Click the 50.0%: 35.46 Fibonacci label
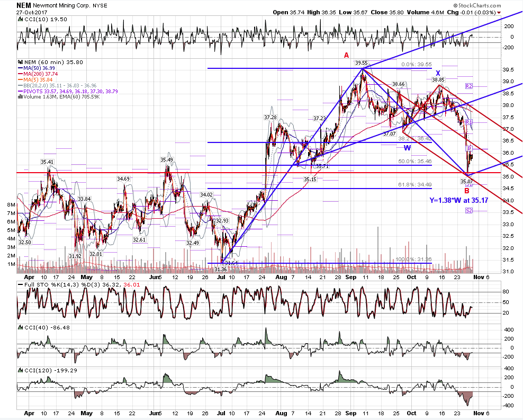The image size is (523, 420). pyautogui.click(x=415, y=161)
